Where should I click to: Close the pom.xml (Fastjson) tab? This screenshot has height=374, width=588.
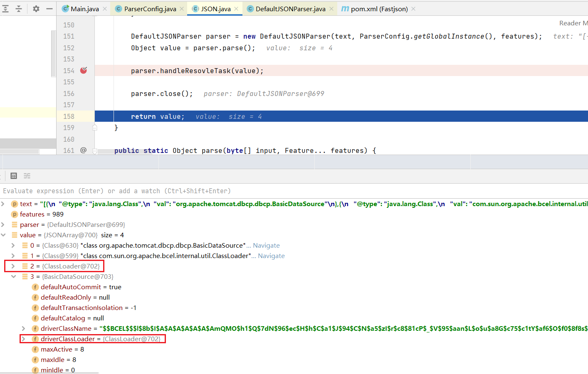413,9
